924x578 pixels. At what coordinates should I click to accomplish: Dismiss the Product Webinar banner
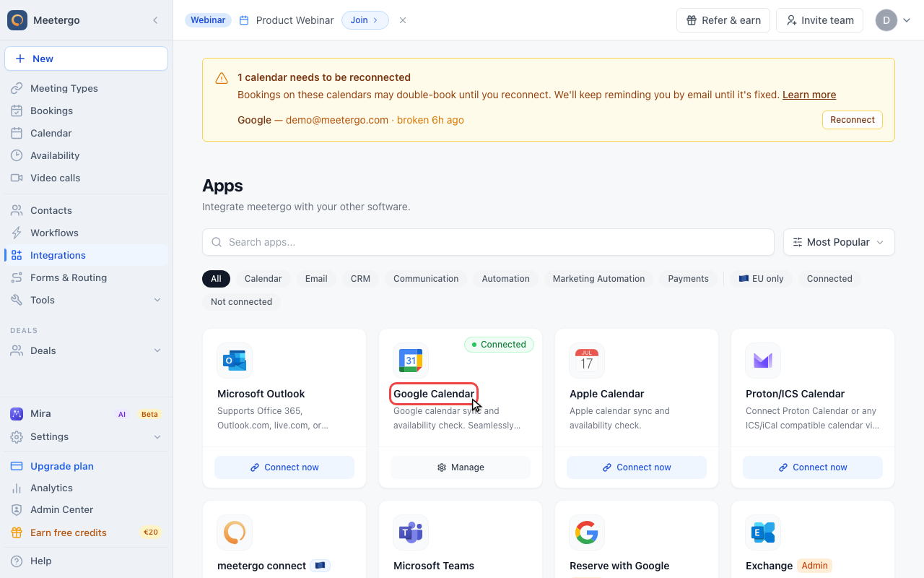403,20
